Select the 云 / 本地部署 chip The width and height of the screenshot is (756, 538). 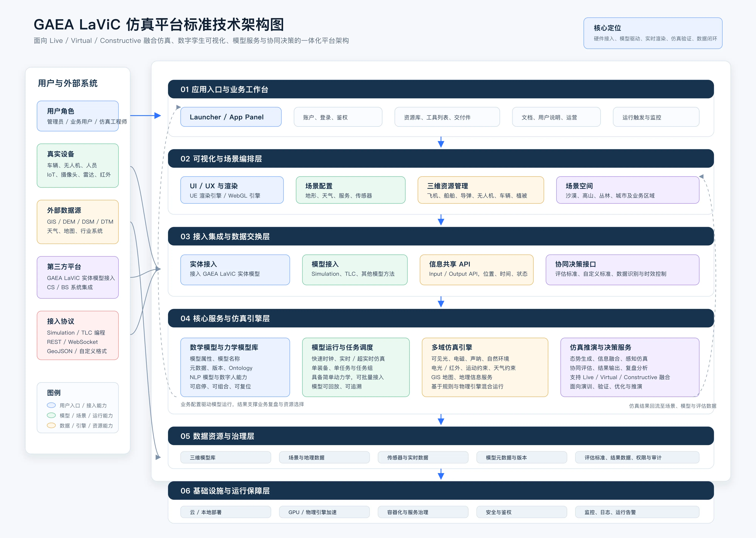click(x=226, y=512)
